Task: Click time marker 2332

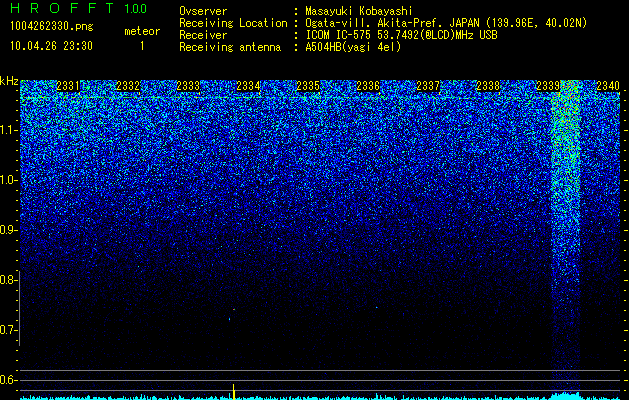Action: coord(128,86)
